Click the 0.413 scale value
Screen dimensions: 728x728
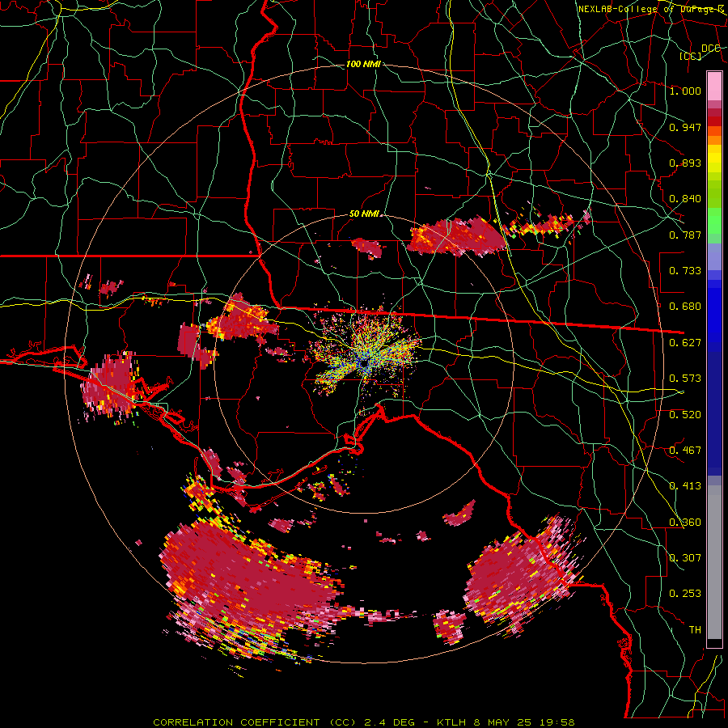coord(685,486)
